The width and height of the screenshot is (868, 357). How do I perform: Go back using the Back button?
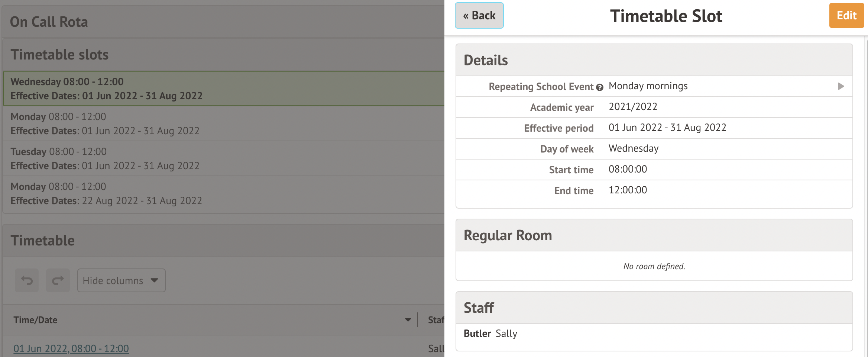pyautogui.click(x=479, y=16)
